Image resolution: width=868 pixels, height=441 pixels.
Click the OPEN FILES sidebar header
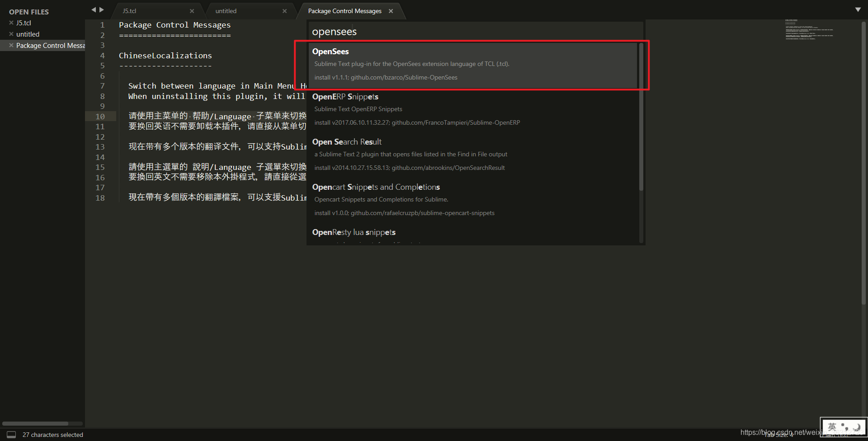click(x=29, y=12)
